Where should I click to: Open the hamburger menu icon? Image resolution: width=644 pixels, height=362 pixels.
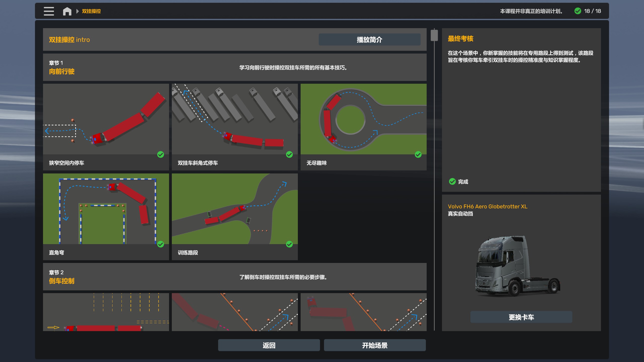coord(49,11)
